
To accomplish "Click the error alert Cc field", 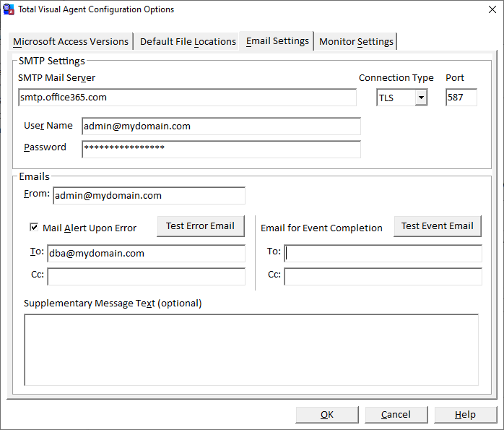I will tap(147, 277).
